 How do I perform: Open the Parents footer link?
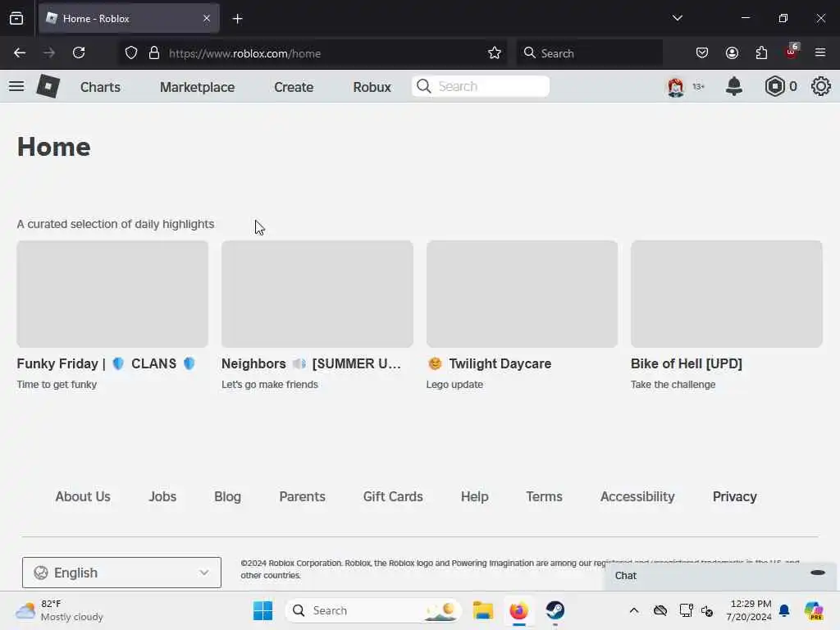coord(302,496)
